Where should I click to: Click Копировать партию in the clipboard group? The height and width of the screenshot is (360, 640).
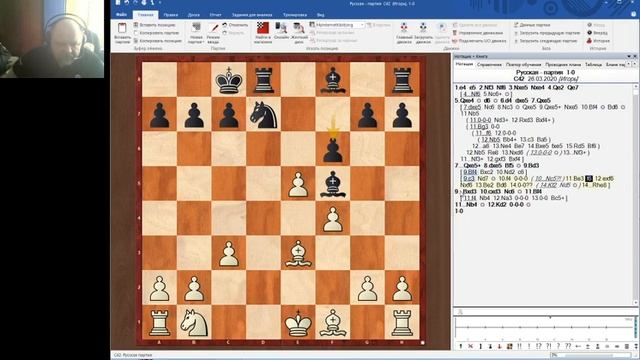[156, 33]
